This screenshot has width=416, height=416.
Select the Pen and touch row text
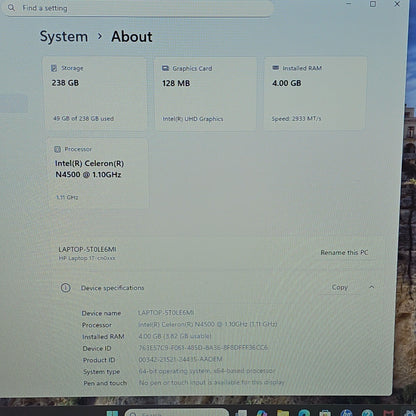point(184,383)
